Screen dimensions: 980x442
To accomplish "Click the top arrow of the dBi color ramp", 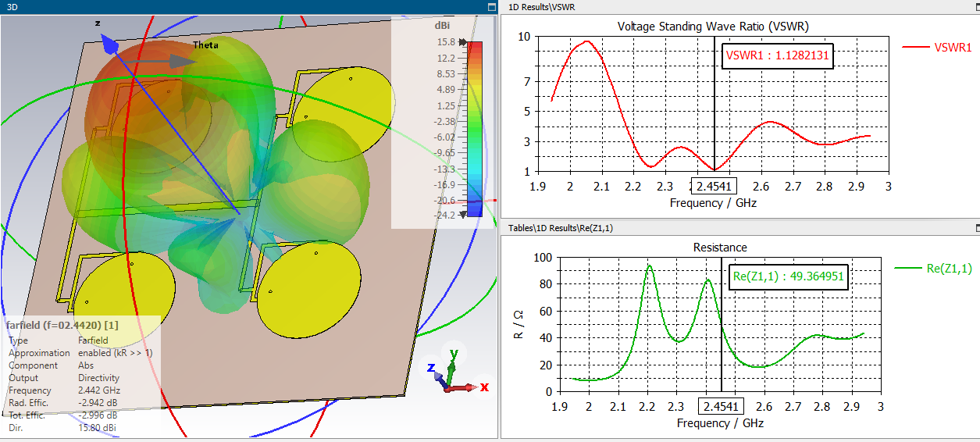I will 463,42.
